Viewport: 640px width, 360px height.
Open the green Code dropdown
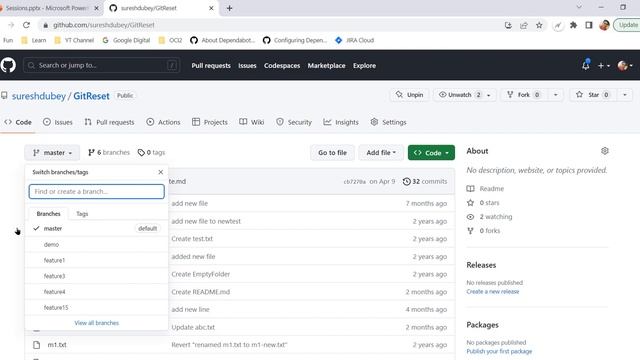tap(431, 153)
